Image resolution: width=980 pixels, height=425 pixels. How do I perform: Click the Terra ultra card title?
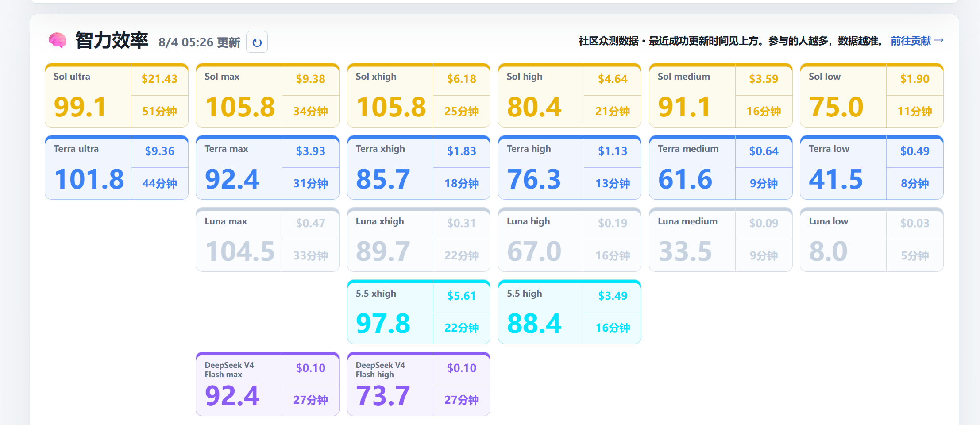tap(76, 149)
